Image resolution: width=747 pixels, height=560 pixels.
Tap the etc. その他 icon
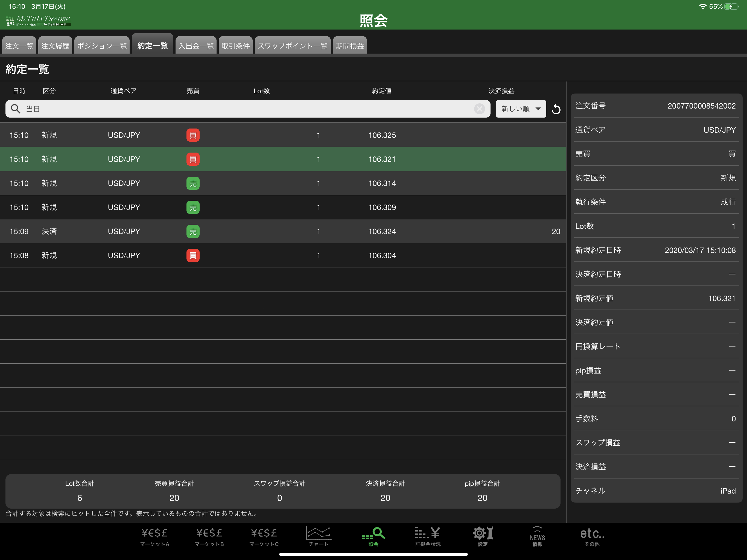pos(592,537)
